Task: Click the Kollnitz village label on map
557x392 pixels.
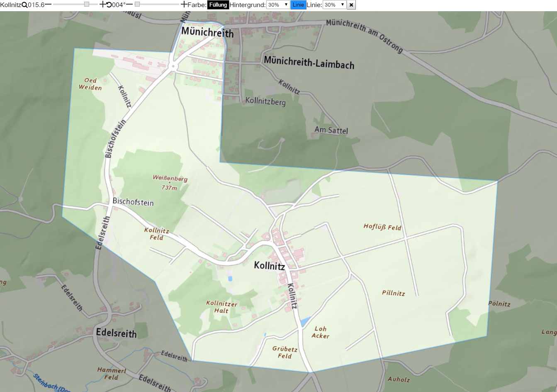Action: click(x=269, y=266)
